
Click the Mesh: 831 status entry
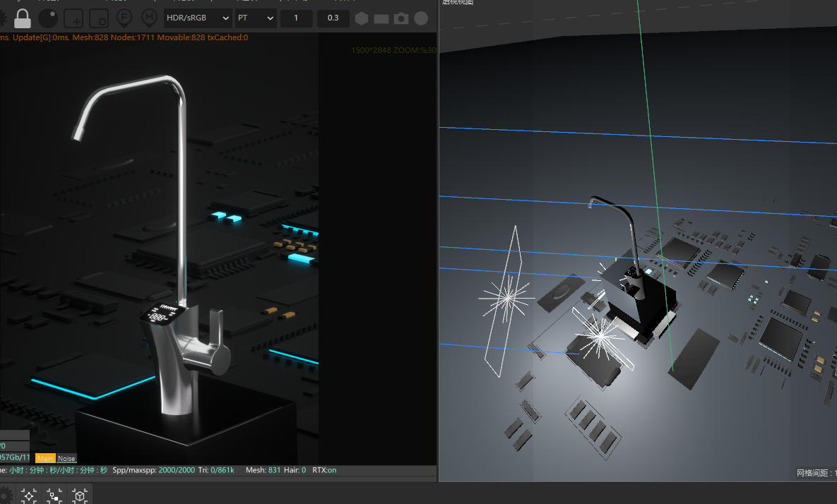pos(263,470)
